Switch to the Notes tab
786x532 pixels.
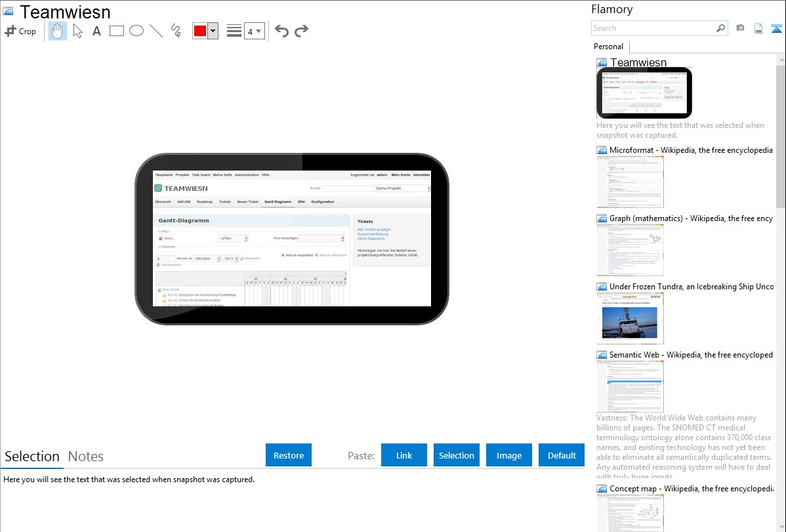click(86, 457)
